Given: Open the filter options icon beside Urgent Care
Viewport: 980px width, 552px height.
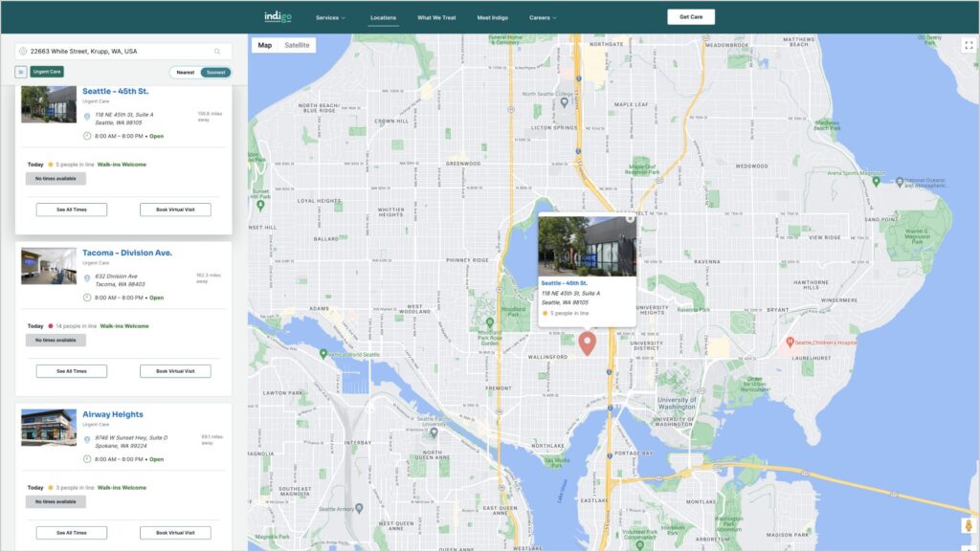Looking at the screenshot, I should point(21,72).
